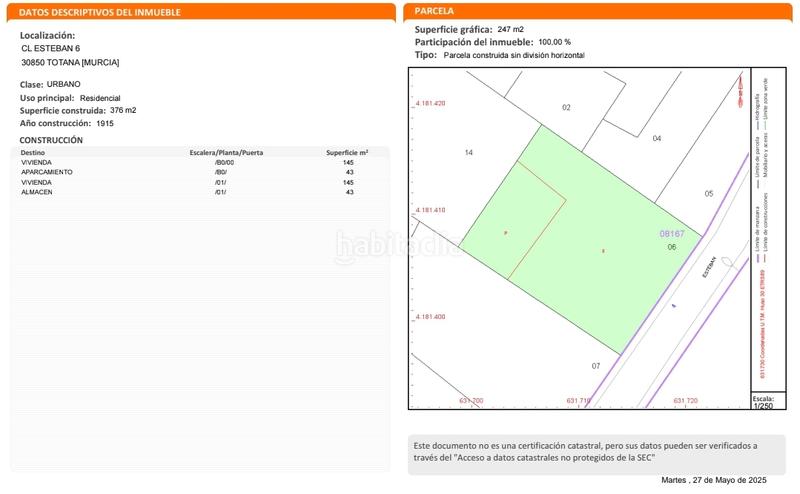The image size is (800, 494).
Task: Click the Superficie m² column header
Action: tap(347, 152)
